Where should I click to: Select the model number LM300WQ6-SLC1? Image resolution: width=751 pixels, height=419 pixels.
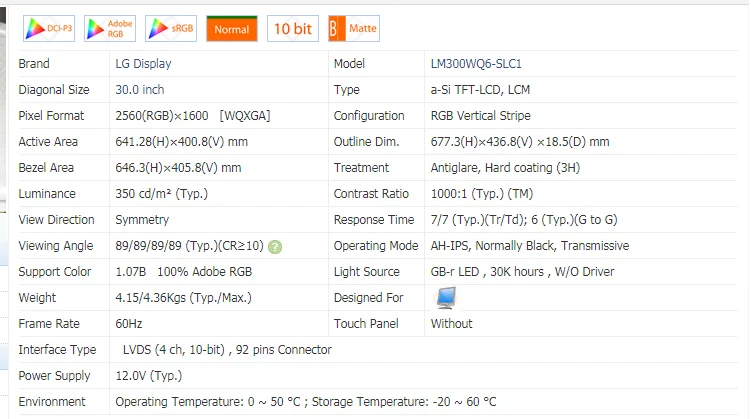coord(476,64)
